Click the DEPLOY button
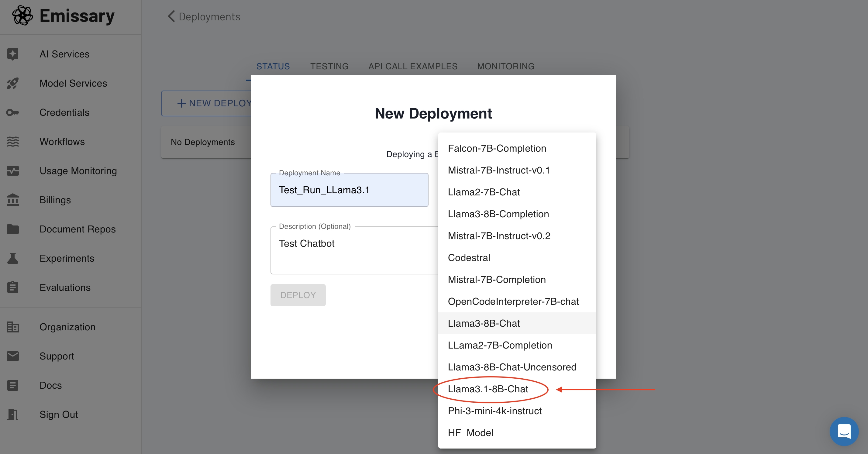The image size is (868, 454). pos(298,295)
